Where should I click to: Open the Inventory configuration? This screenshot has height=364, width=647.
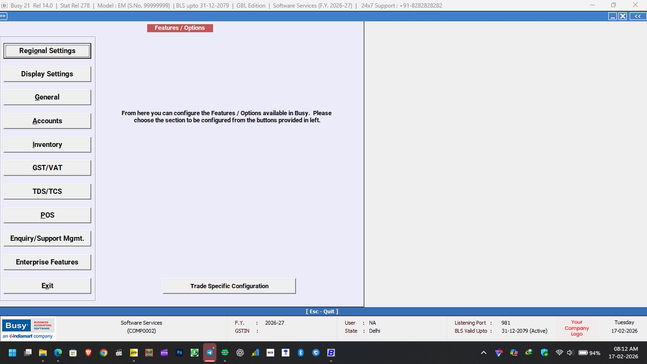click(x=47, y=144)
